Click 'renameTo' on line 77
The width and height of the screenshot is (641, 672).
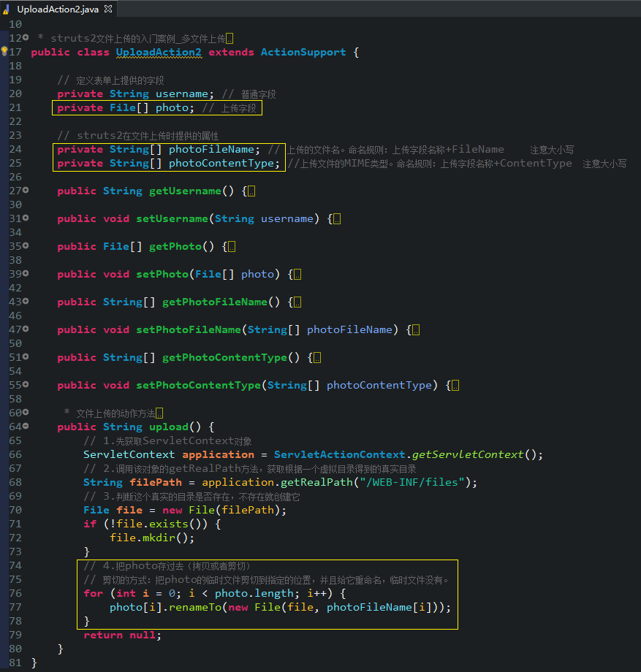coord(194,607)
